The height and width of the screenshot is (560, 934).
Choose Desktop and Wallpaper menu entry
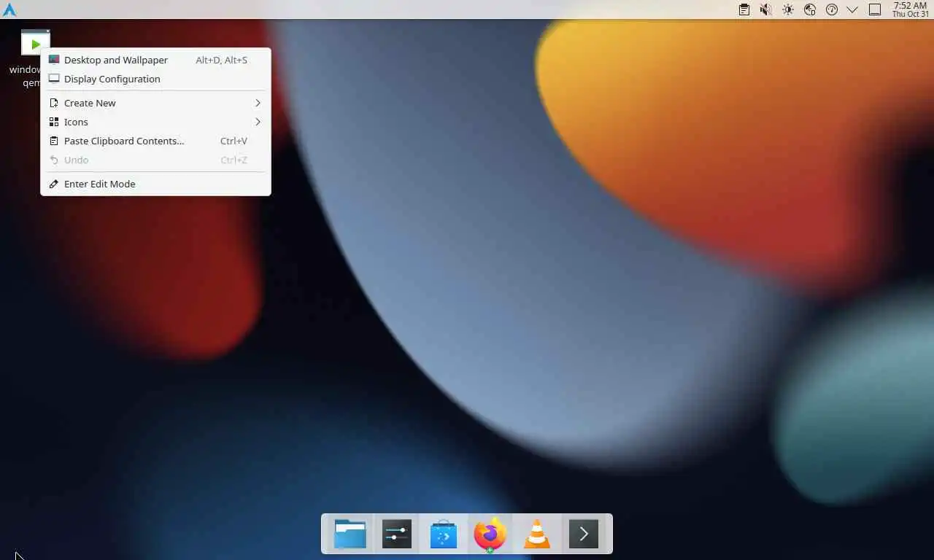click(155, 60)
